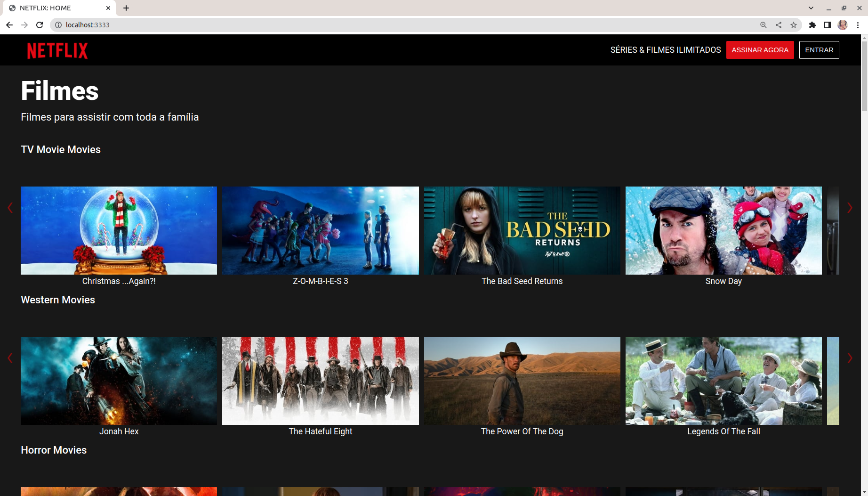The image size is (868, 496).
Task: Click the Netflix logo
Action: tap(56, 50)
